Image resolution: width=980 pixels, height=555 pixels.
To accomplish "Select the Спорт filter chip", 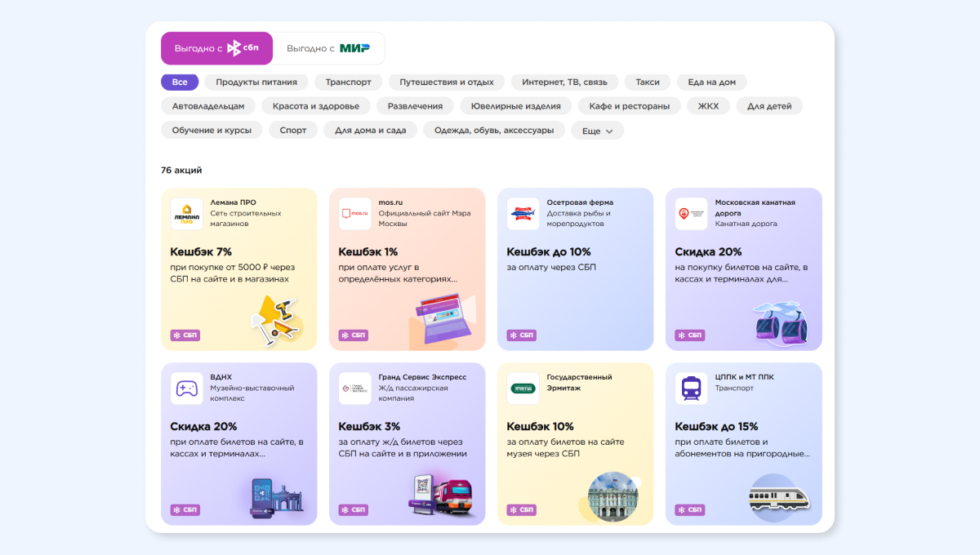I will pos(293,130).
